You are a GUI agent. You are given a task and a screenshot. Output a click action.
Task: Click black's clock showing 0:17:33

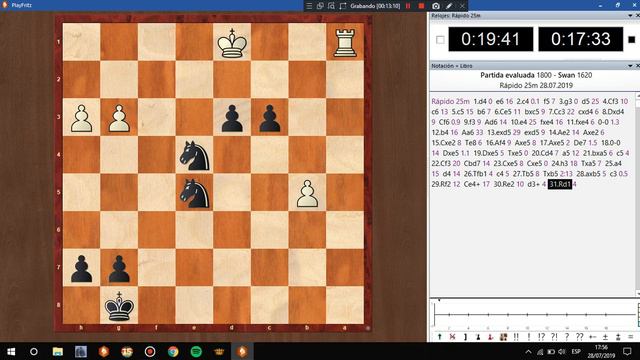(580, 39)
